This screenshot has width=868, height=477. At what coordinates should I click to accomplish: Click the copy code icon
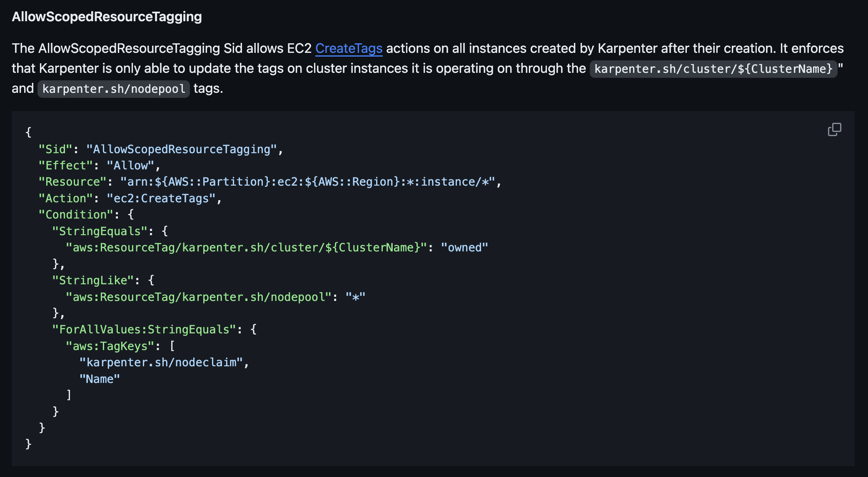(x=834, y=129)
